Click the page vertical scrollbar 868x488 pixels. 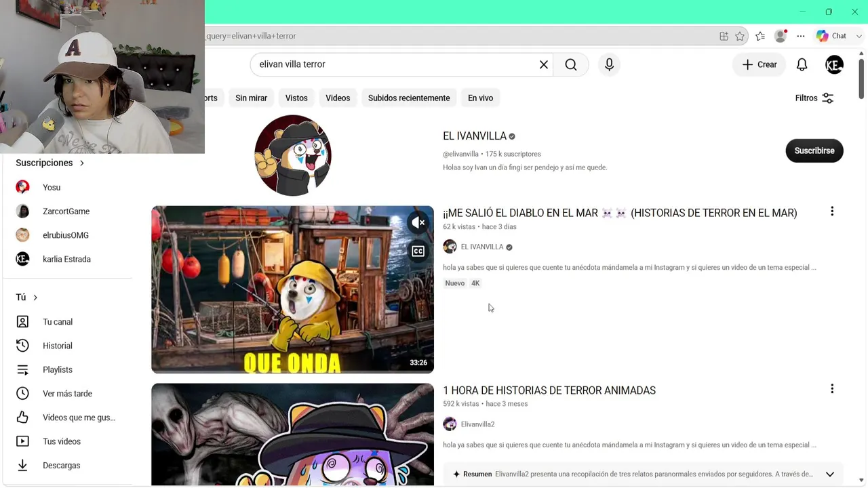click(861, 79)
